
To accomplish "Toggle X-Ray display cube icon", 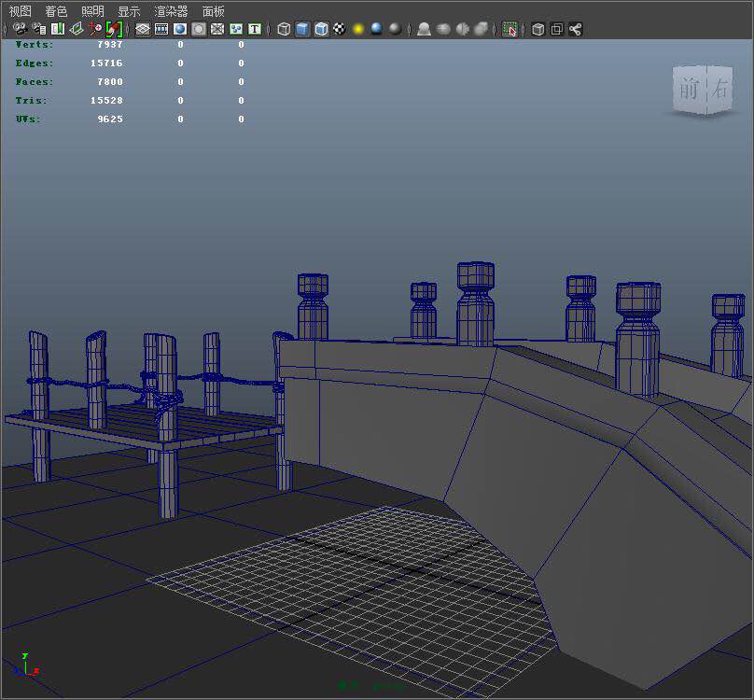I will click(x=538, y=29).
